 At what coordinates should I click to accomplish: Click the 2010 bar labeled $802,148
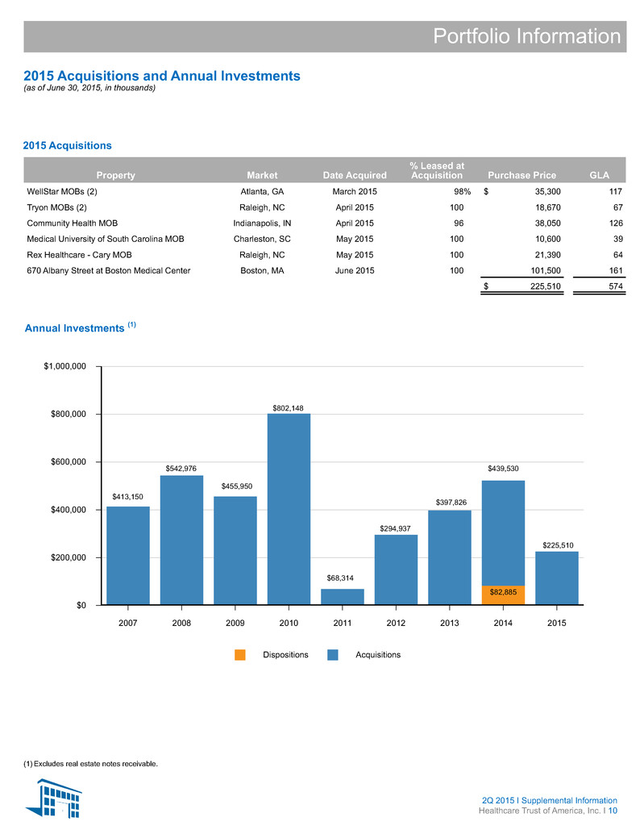pyautogui.click(x=289, y=509)
